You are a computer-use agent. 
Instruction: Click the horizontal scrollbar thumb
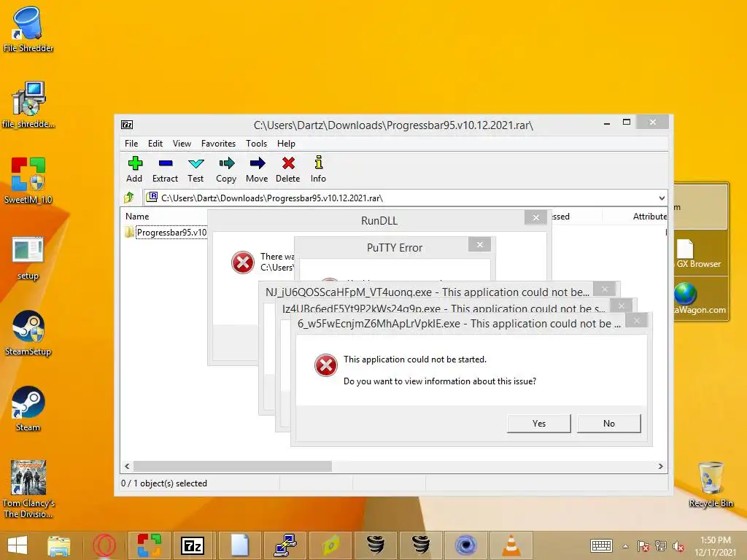coord(233,466)
